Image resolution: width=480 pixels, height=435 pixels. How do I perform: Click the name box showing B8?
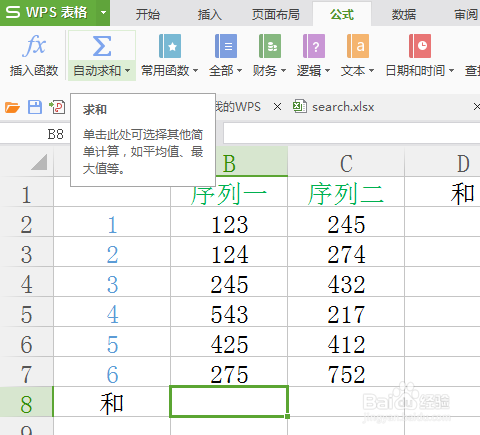pyautogui.click(x=35, y=134)
